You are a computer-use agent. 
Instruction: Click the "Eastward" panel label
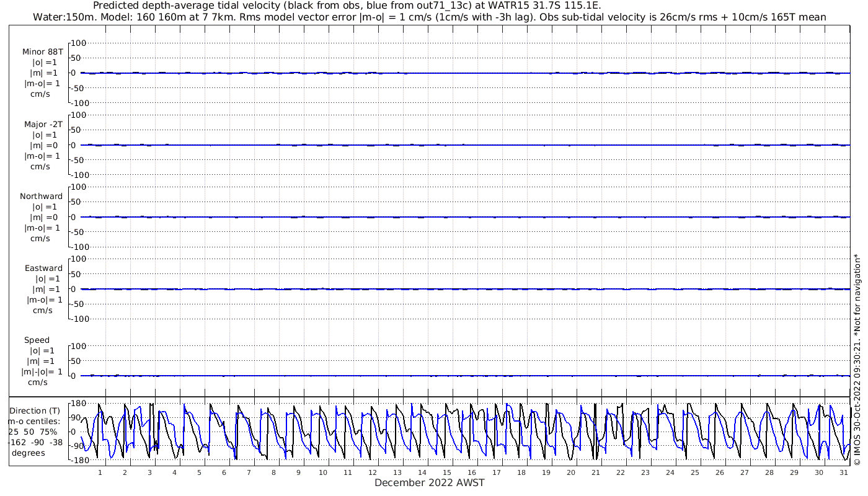coord(43,268)
